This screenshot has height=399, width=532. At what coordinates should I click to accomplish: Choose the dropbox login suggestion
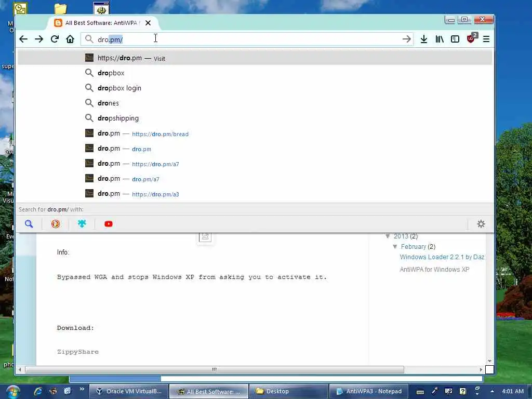pyautogui.click(x=255, y=88)
